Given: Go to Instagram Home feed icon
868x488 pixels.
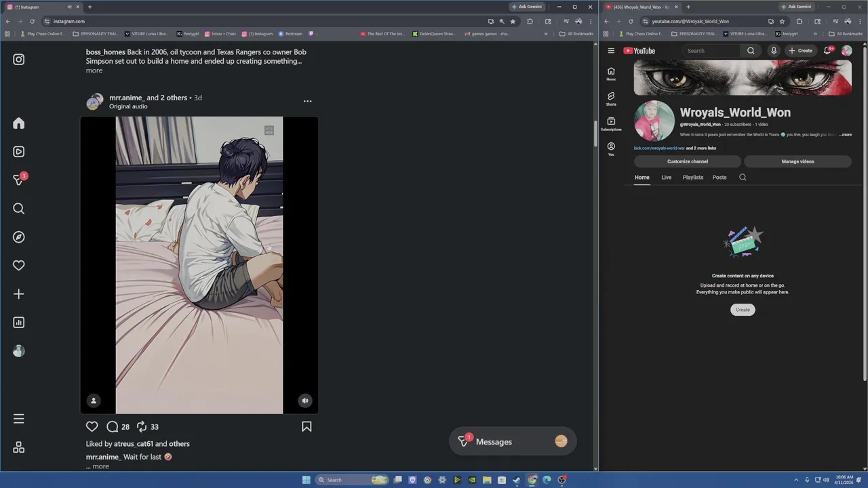Looking at the screenshot, I should tap(19, 123).
